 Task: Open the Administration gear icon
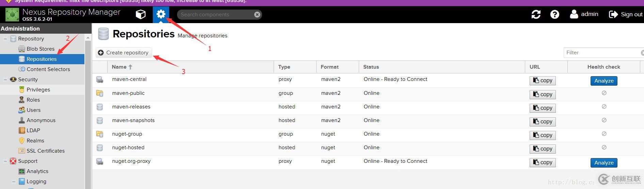click(161, 14)
